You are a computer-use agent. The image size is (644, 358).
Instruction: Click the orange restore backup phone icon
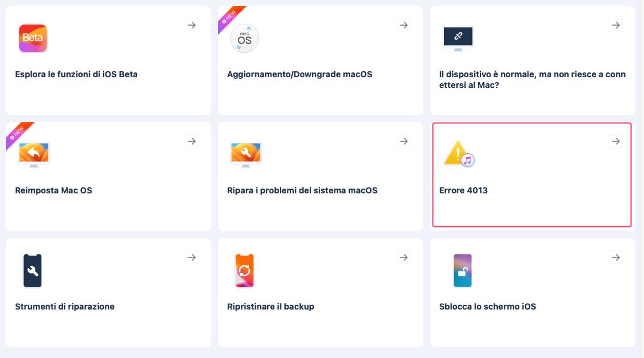244,271
